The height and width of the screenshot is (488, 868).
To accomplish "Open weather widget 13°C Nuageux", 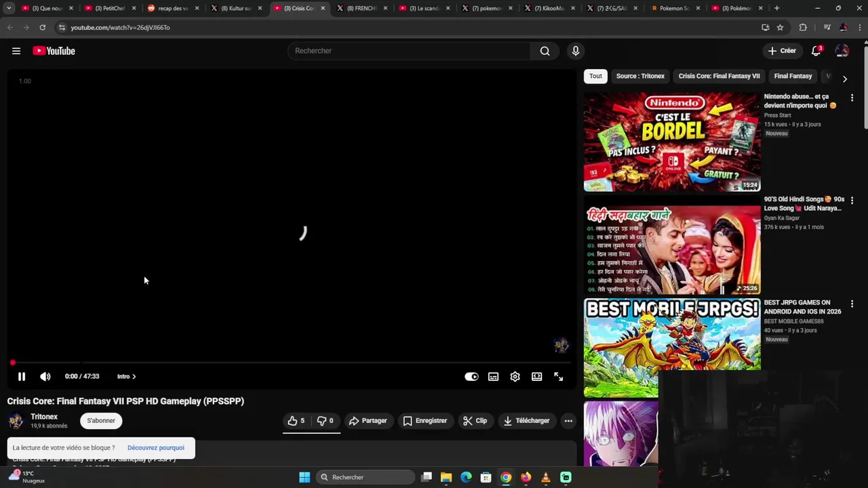I will 27,477.
